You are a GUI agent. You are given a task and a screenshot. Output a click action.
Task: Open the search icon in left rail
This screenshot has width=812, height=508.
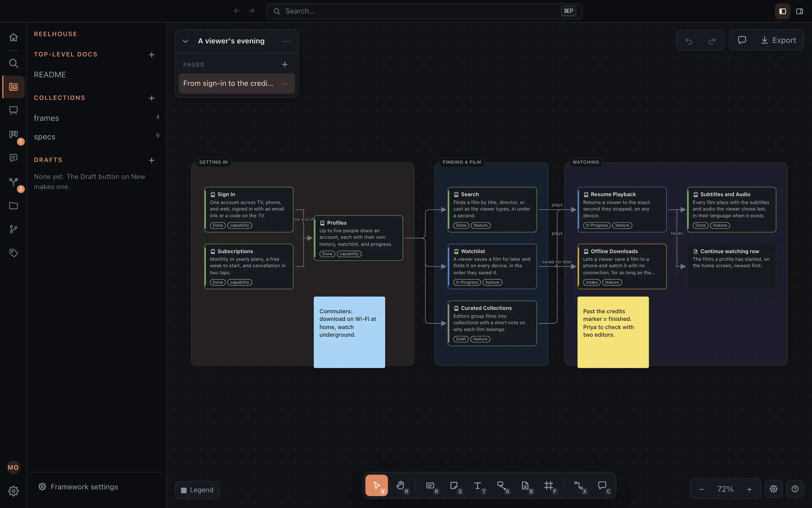pyautogui.click(x=13, y=63)
